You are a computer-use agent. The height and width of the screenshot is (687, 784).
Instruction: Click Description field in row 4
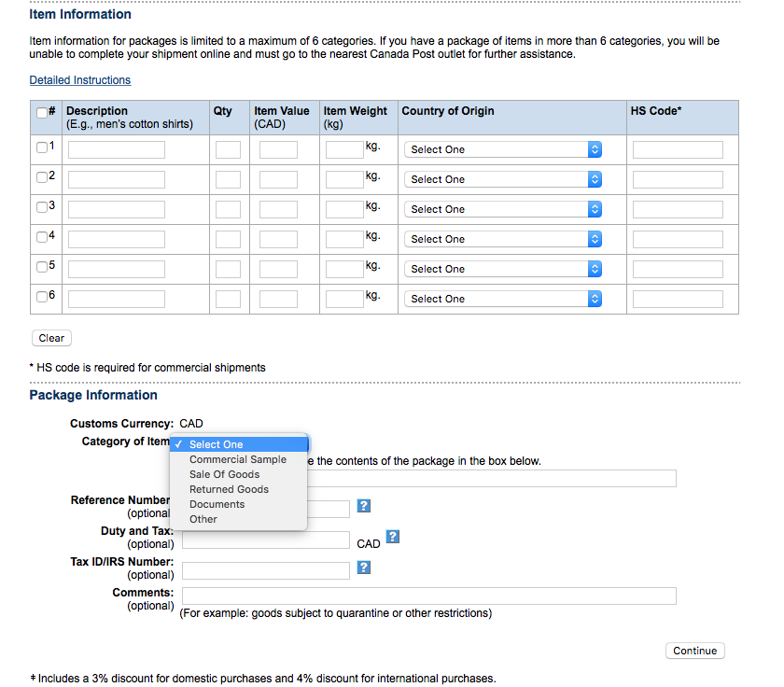coord(117,239)
